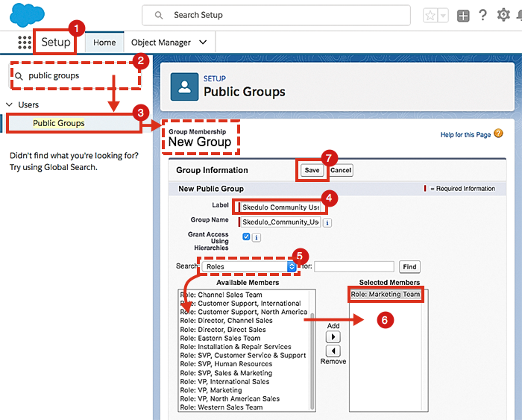
Task: Open the Search Roles dropdown
Action: coord(249,266)
